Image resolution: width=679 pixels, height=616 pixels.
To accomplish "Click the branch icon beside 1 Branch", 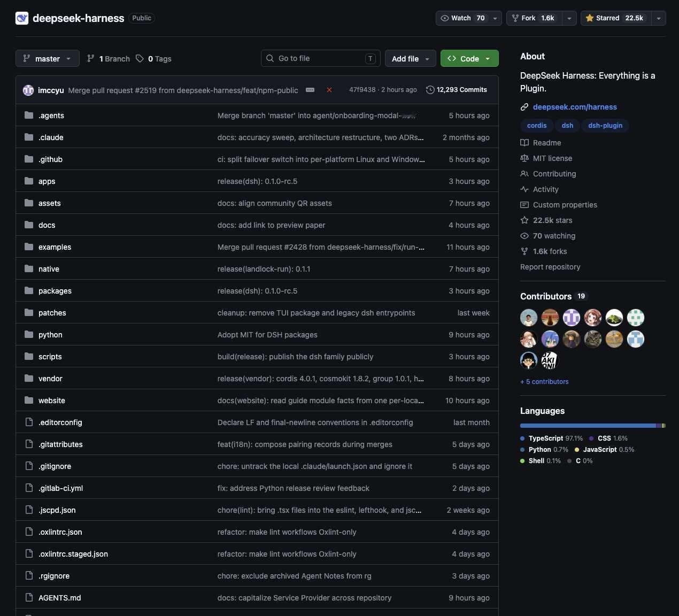I will [x=91, y=58].
